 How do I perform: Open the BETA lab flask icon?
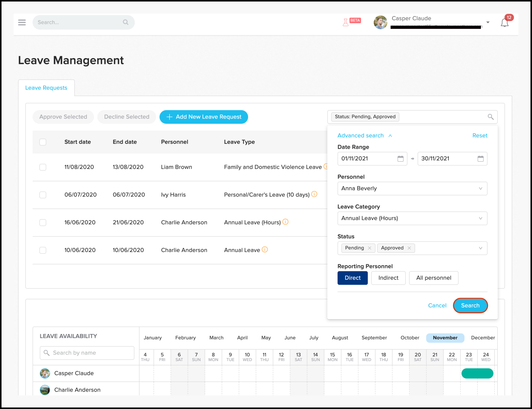point(346,22)
